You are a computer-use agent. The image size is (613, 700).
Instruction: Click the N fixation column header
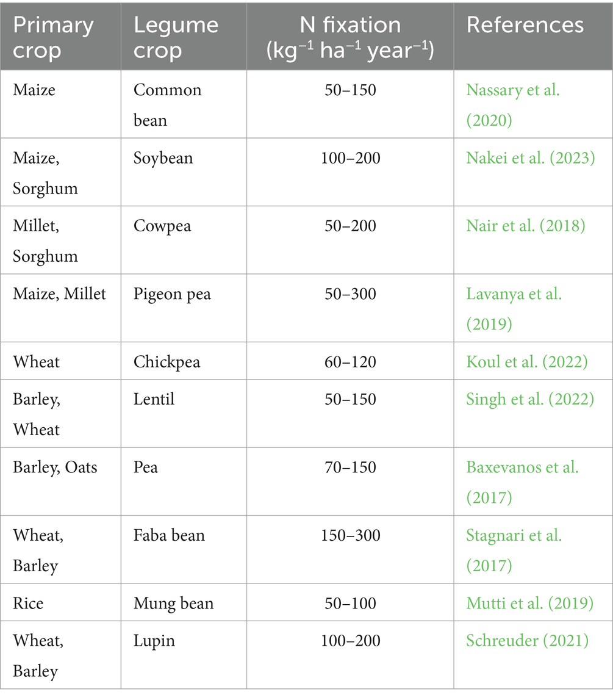pos(350,37)
